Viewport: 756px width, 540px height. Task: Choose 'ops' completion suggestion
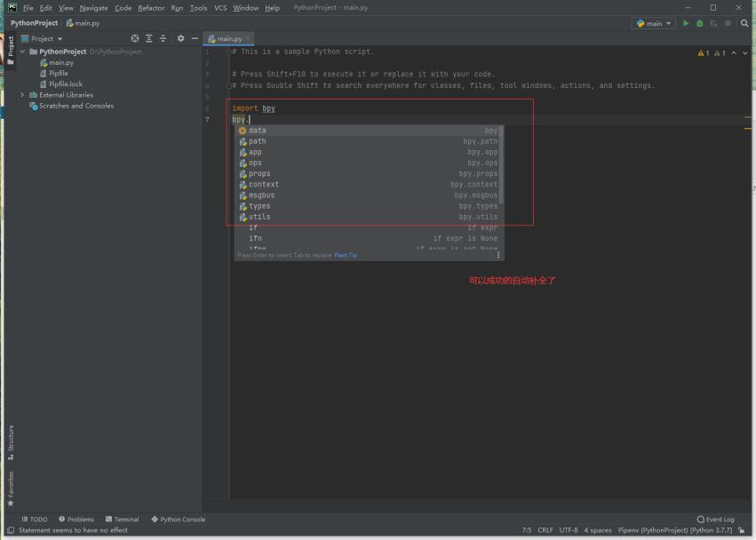click(368, 163)
